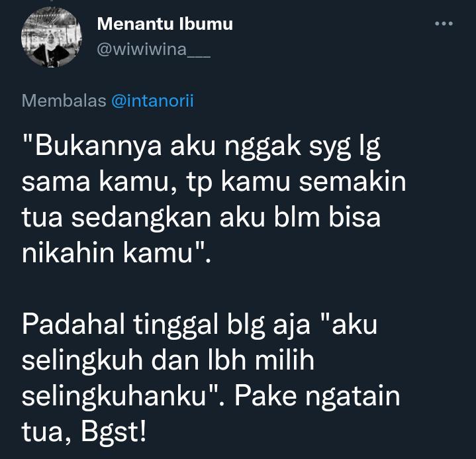Image resolution: width=476 pixels, height=459 pixels.
Task: Click the word 'Bgst!' at the end
Action: coord(114,432)
